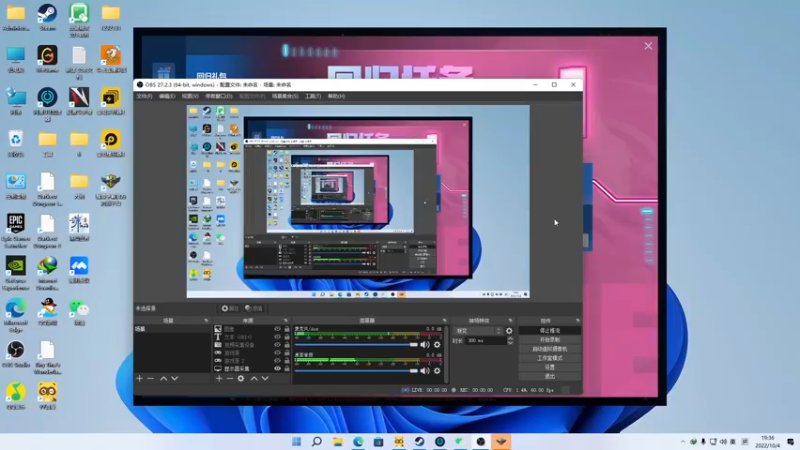Toggle visibility of video capture device source
The image size is (800, 450).
(x=277, y=345)
